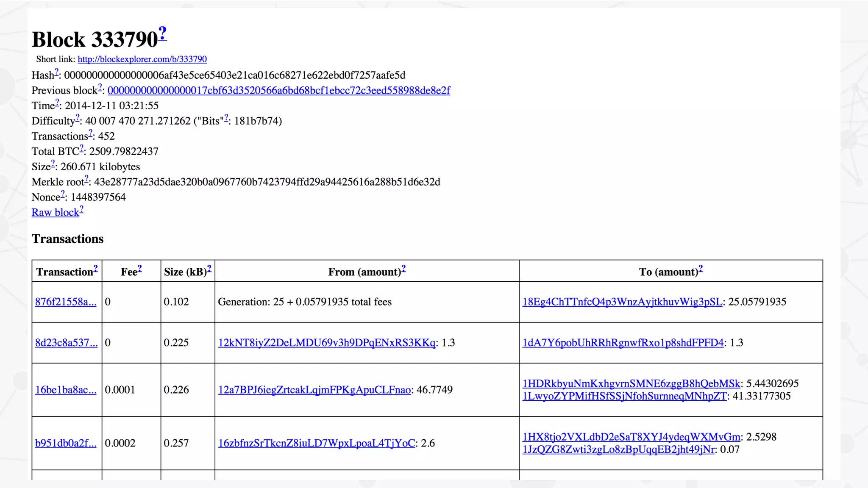Click help mark in From (amount) header

tap(403, 269)
